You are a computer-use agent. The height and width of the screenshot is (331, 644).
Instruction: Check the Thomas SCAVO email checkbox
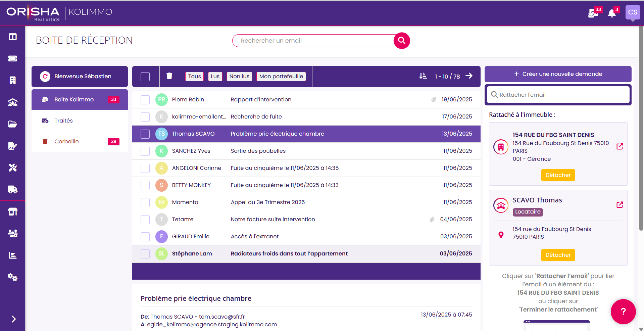[145, 134]
